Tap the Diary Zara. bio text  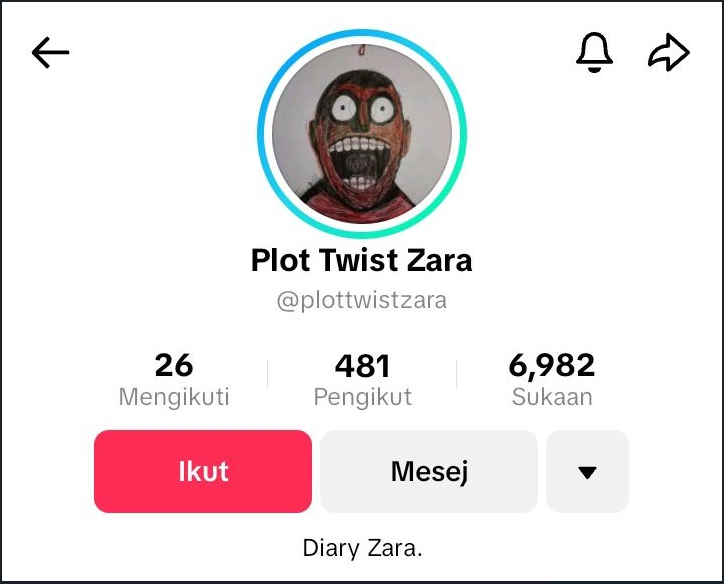(362, 548)
